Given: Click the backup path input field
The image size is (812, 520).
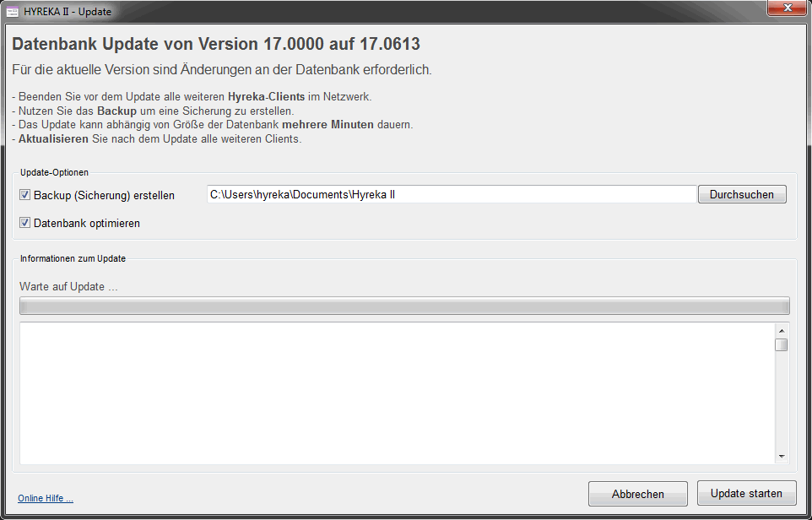Looking at the screenshot, I should [x=452, y=194].
